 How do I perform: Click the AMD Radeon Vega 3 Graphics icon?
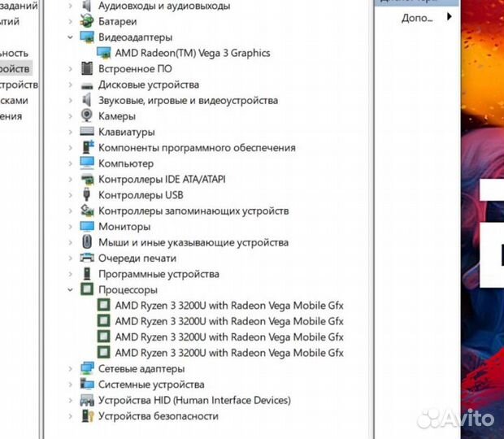click(103, 53)
